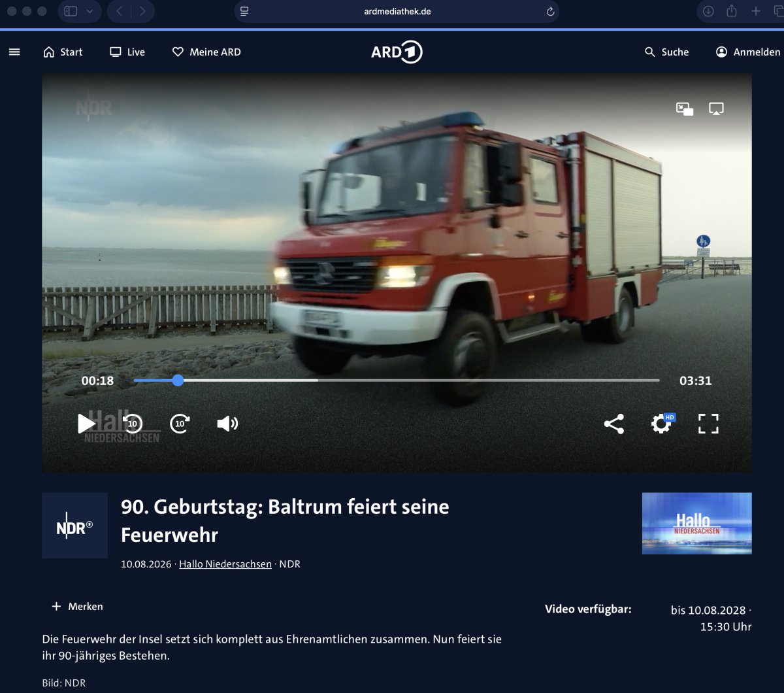
Task: Skip forward 10 seconds
Action: coord(180,424)
